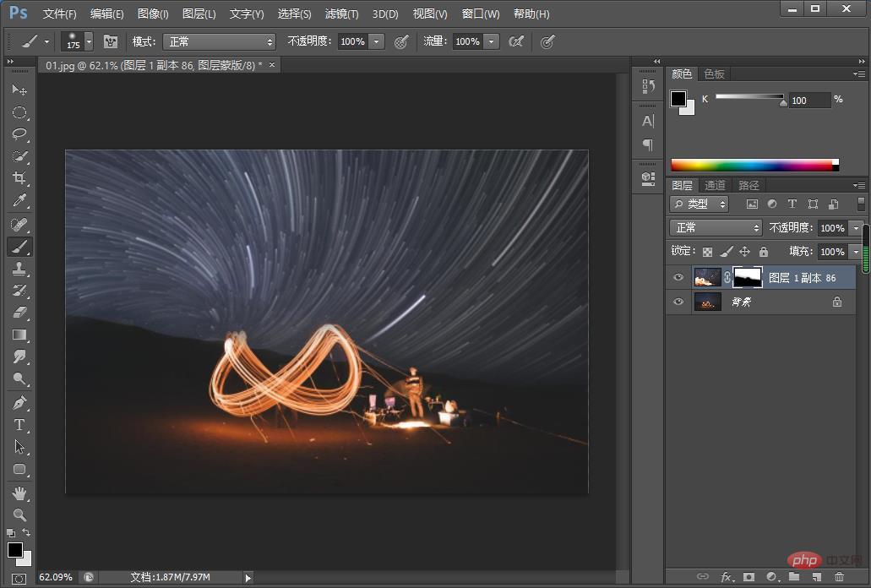
Task: Select the Dodge tool
Action: point(19,378)
